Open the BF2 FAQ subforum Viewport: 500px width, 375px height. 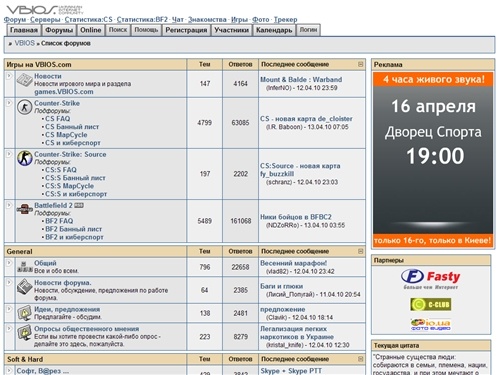(x=59, y=221)
